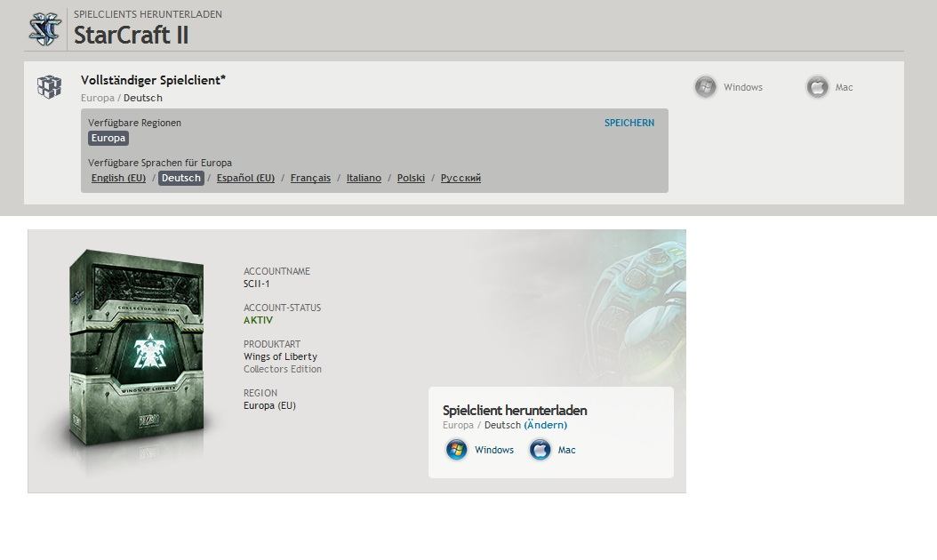Click the Windows label in top panel
This screenshot has height=560, width=937.
(743, 87)
